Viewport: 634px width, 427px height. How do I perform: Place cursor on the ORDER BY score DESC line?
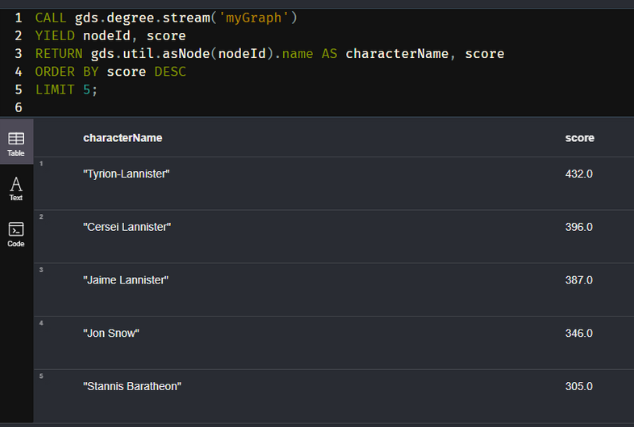[110, 72]
